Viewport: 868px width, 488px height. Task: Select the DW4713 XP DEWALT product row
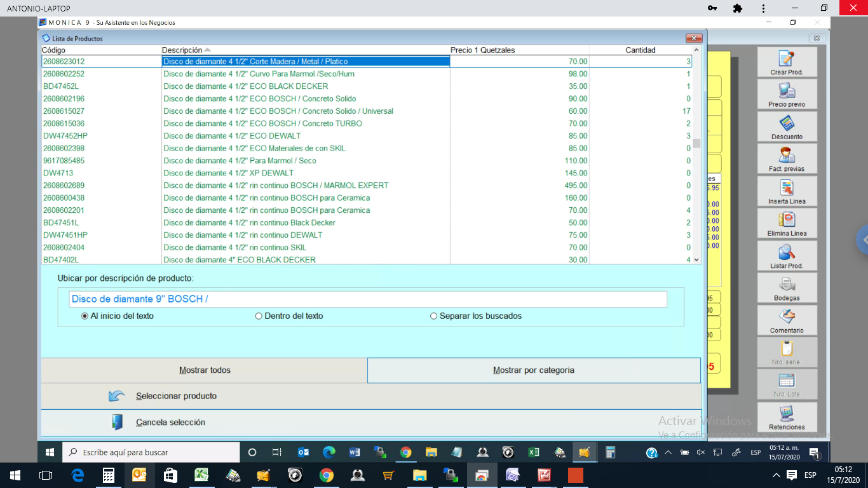click(x=229, y=173)
